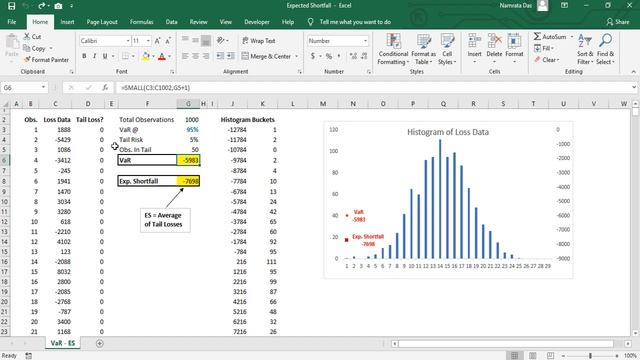The width and height of the screenshot is (640, 360).
Task: Apply Accounting dollar format
Action: click(313, 56)
